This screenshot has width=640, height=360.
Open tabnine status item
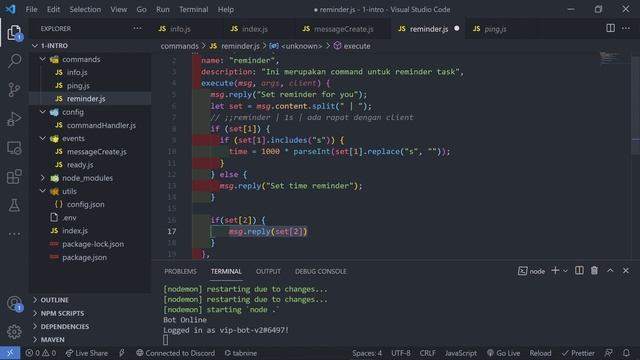click(x=240, y=353)
